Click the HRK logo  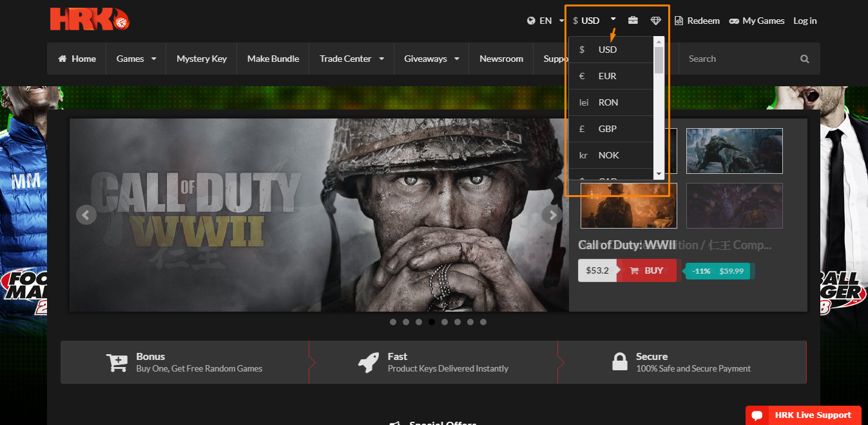click(90, 19)
